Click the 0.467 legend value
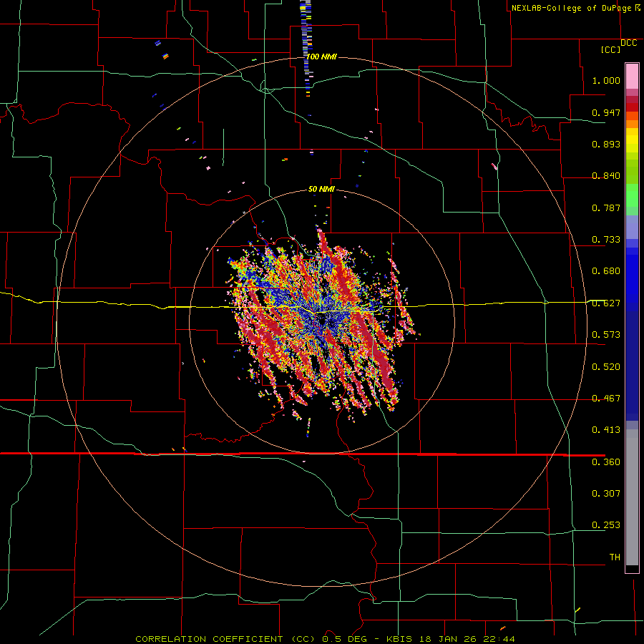The image size is (644, 644). pyautogui.click(x=606, y=399)
